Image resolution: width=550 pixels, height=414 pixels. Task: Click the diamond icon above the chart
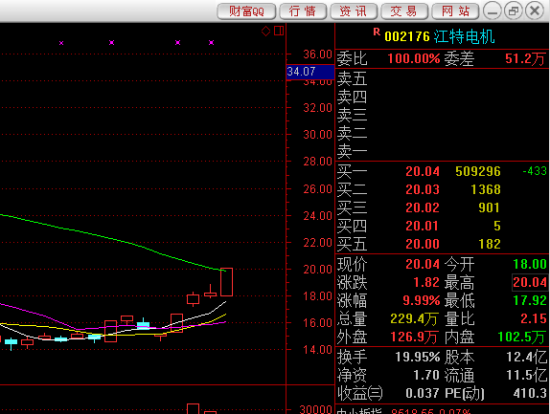point(266,31)
